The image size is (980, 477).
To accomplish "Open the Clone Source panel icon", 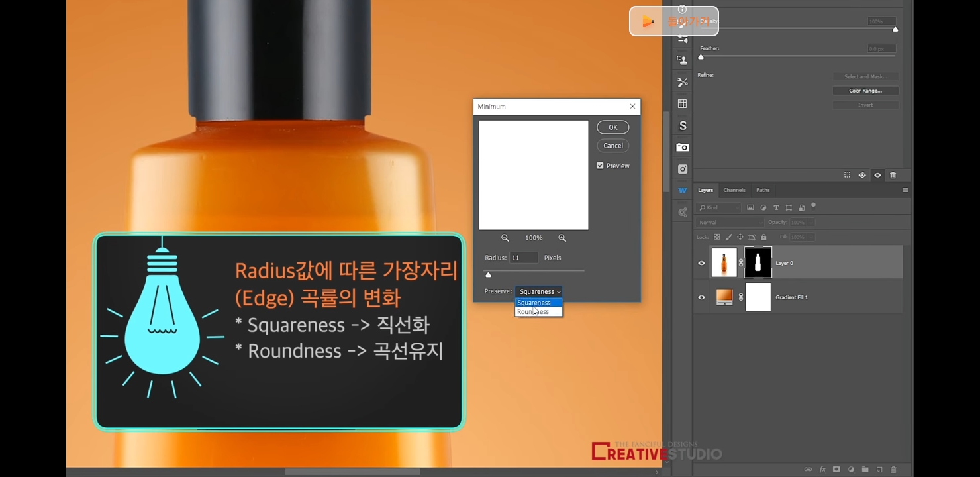I will pyautogui.click(x=682, y=60).
